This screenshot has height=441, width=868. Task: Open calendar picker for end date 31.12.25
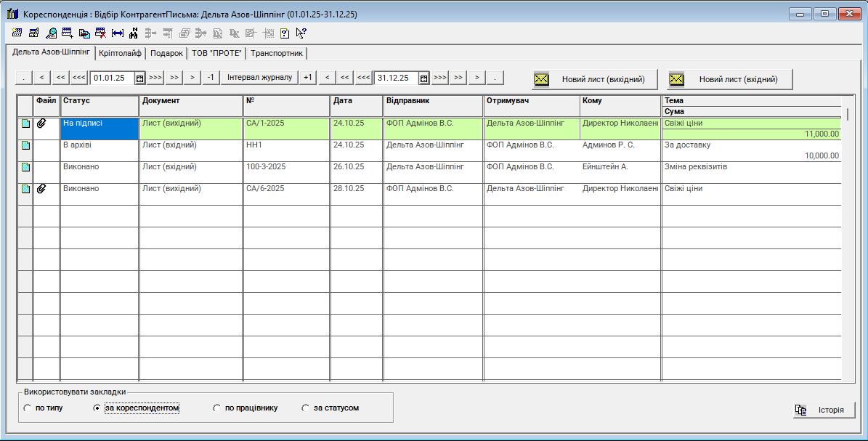coord(423,78)
